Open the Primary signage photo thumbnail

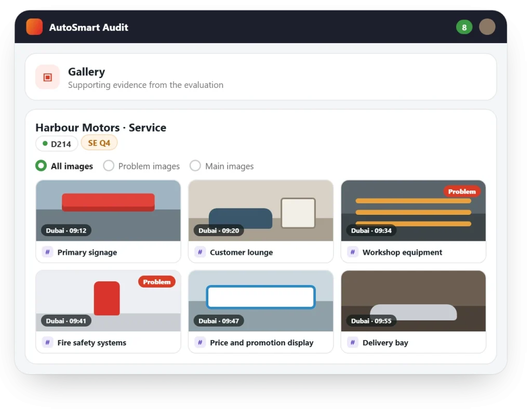(x=108, y=211)
